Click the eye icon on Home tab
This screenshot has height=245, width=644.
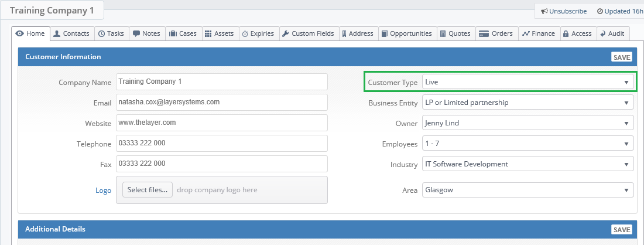click(x=19, y=34)
